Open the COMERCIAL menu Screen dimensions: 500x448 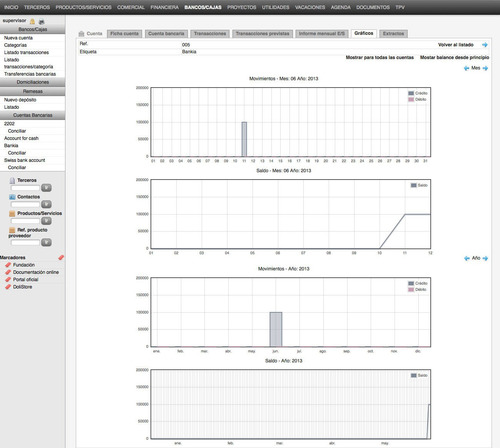pos(131,7)
